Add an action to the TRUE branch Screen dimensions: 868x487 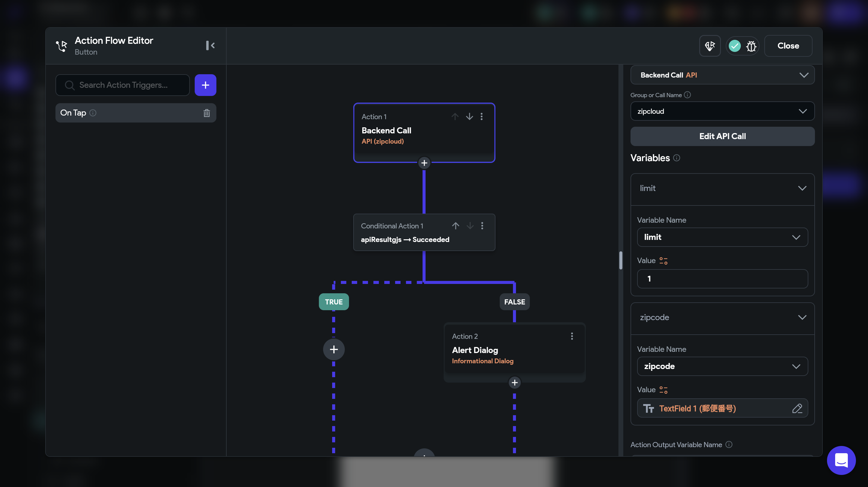tap(334, 349)
